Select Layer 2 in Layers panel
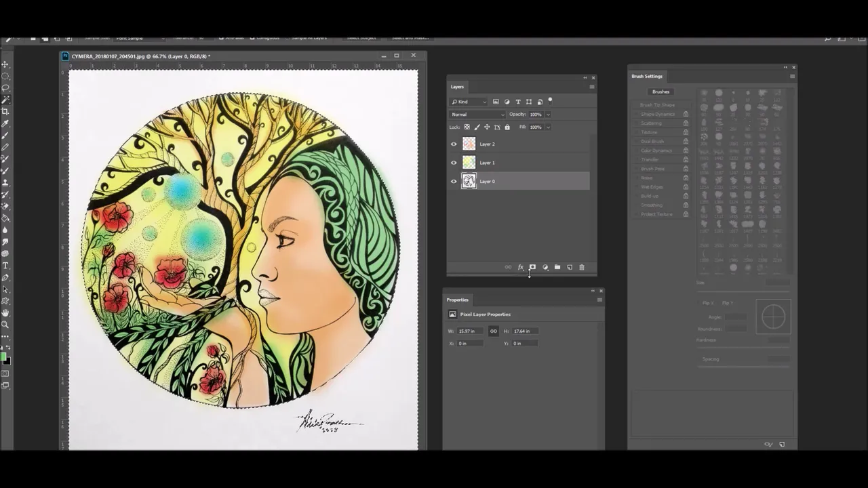868x488 pixels. [x=519, y=144]
